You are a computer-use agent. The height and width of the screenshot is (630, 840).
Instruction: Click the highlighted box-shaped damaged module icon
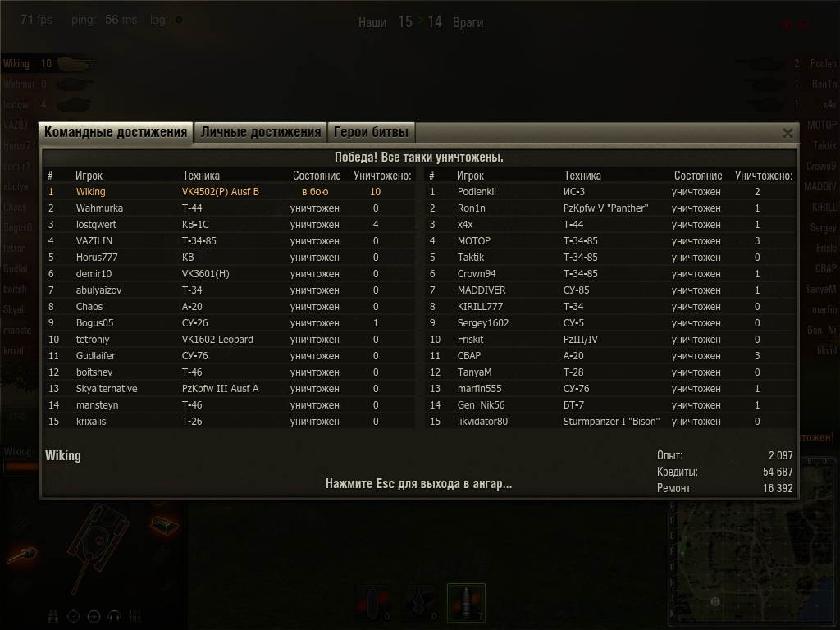pyautogui.click(x=164, y=524)
